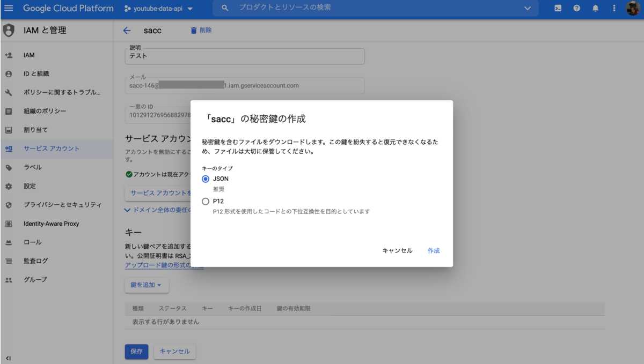The image size is (644, 364).
Task: Click the delete trash icon next to sacc
Action: click(194, 31)
